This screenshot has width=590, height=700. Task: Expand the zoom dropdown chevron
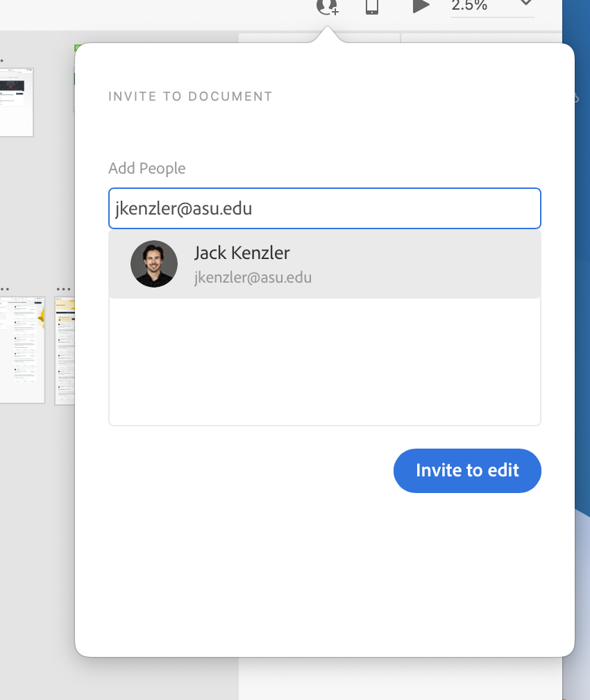click(x=526, y=3)
